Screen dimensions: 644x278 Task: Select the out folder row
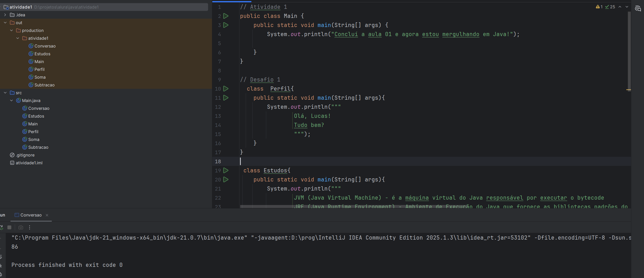coord(106,23)
